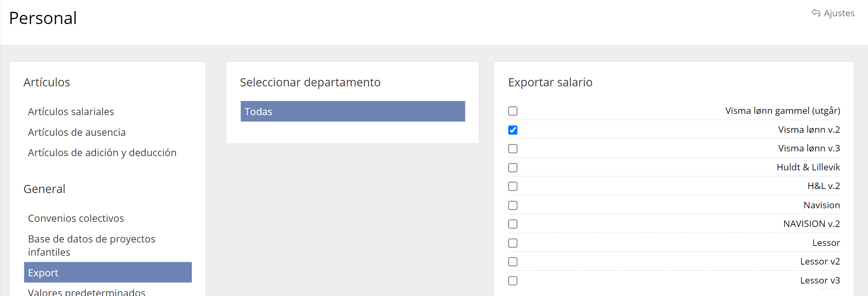Open Base de datos de proyectos infantiles
The height and width of the screenshot is (296, 868).
point(91,246)
